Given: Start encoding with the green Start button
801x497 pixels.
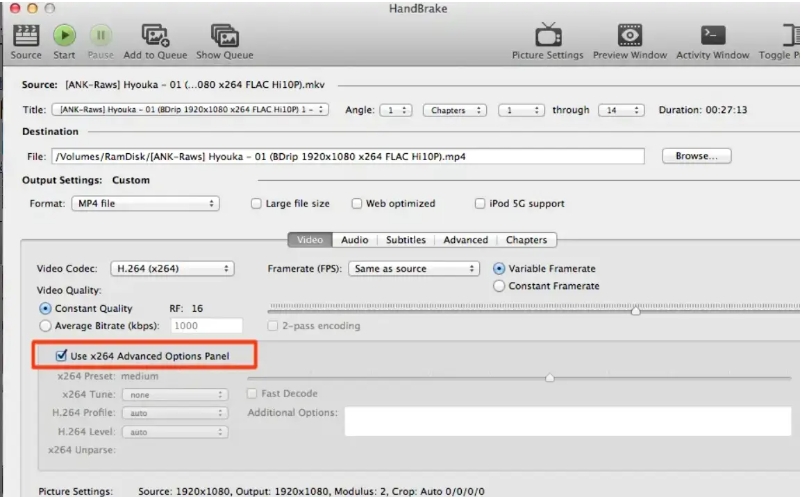Looking at the screenshot, I should tap(64, 35).
